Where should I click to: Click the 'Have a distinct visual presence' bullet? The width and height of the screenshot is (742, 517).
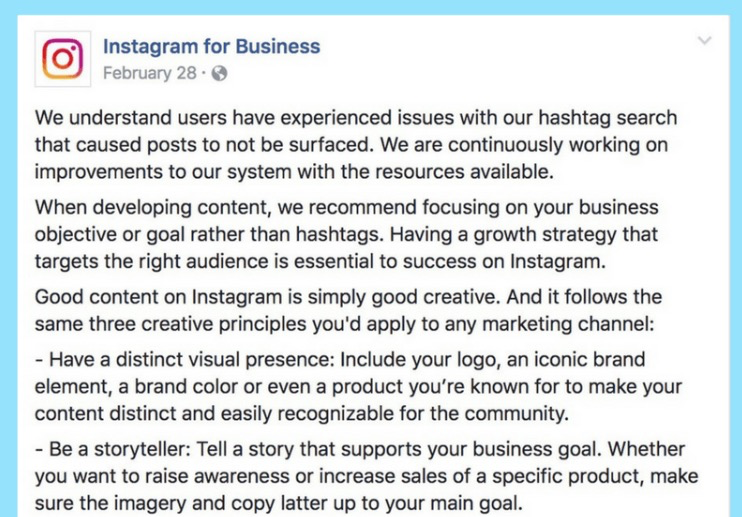(x=358, y=386)
